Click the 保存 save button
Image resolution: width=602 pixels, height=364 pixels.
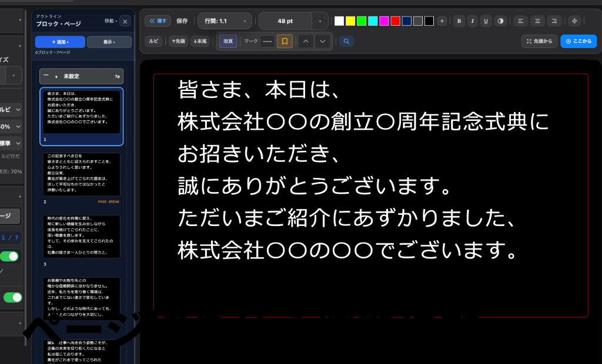182,21
